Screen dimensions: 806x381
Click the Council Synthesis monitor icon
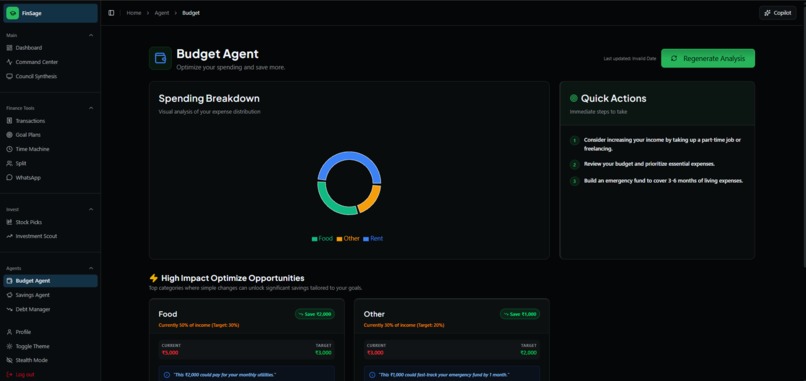coord(9,77)
